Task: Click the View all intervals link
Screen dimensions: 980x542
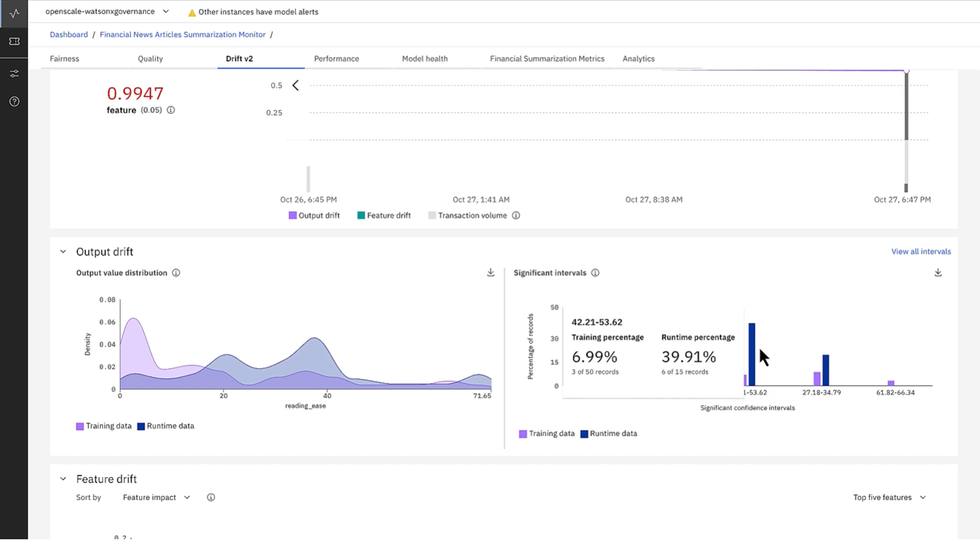Action: coord(920,251)
